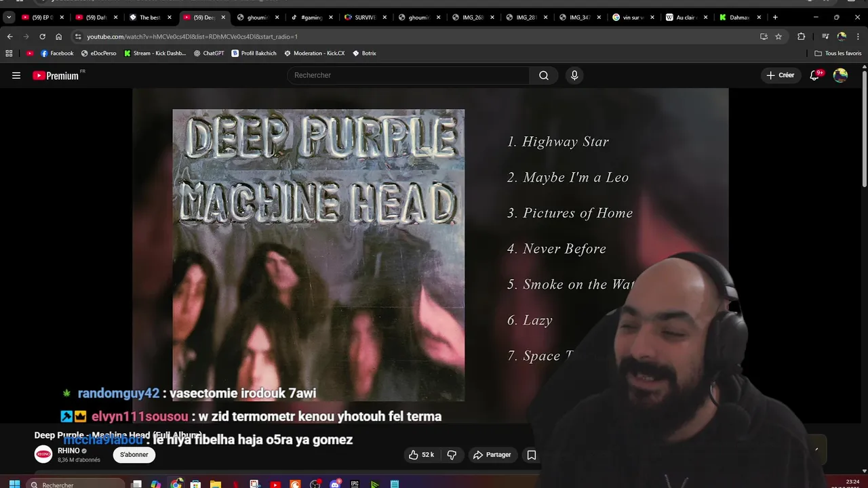Screen dimensions: 868x488
Task: Click the page vertical scrollbar
Action: pyautogui.click(x=864, y=129)
